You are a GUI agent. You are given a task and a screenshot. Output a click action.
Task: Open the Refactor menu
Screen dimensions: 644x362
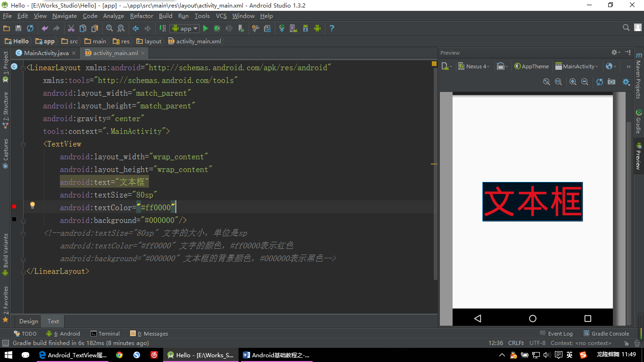[141, 16]
